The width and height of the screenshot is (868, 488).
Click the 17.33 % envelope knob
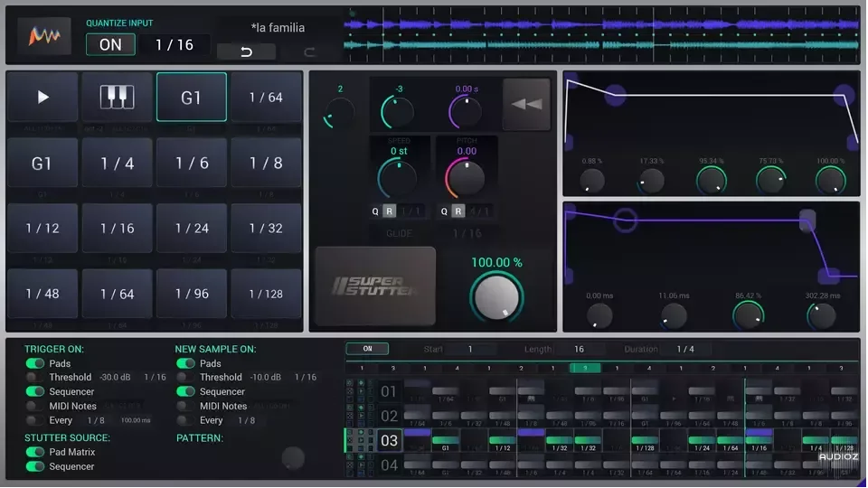651,181
